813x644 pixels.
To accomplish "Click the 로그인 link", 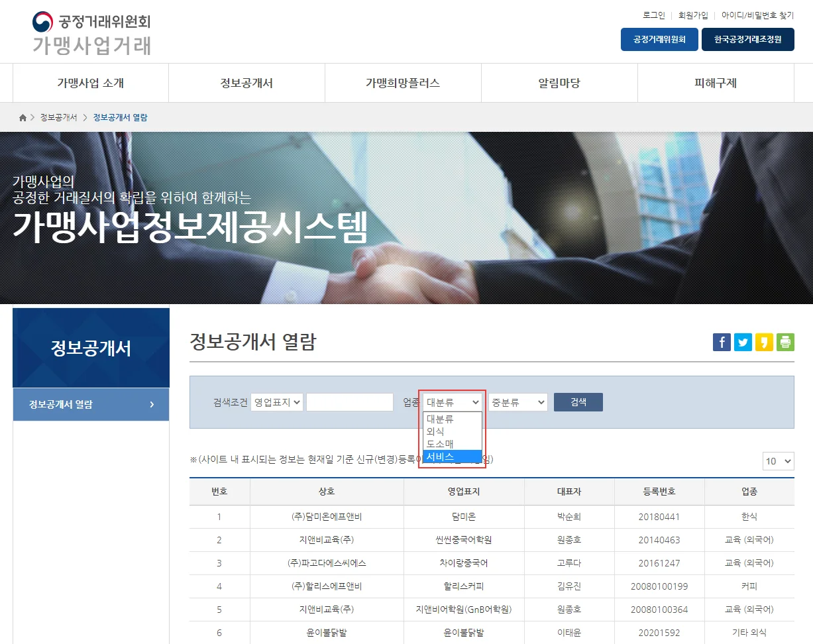I will pos(653,15).
